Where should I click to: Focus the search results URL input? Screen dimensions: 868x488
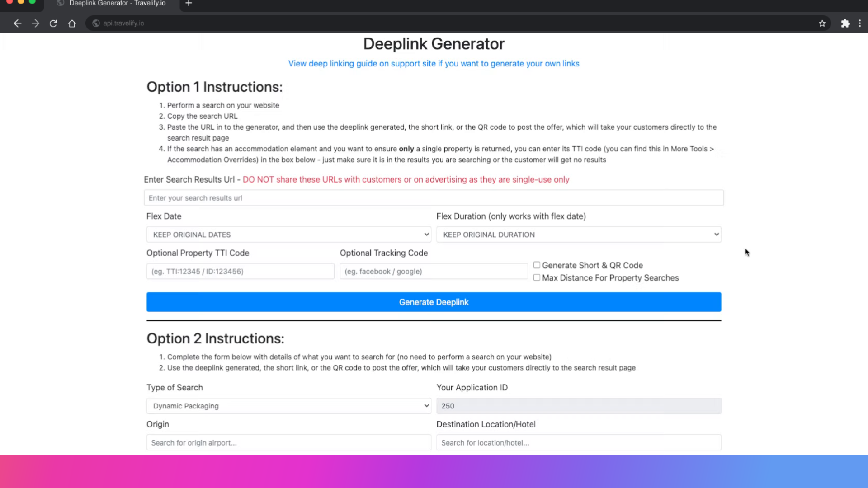point(434,197)
